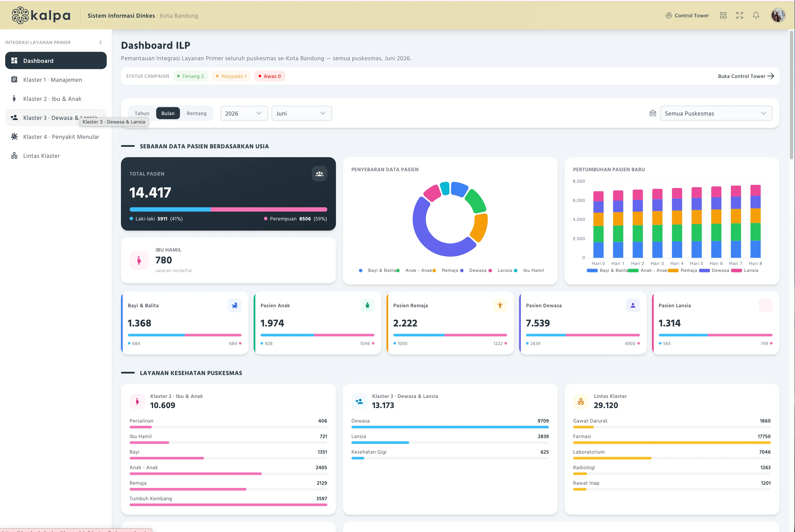The width and height of the screenshot is (795, 532).
Task: Click the page vertical scrollbar
Action: pos(791,95)
